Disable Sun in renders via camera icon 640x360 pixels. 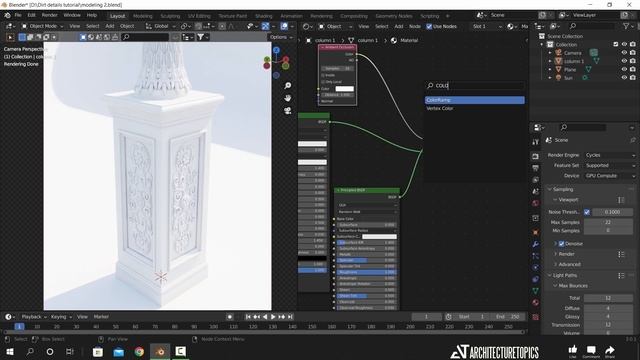(633, 78)
